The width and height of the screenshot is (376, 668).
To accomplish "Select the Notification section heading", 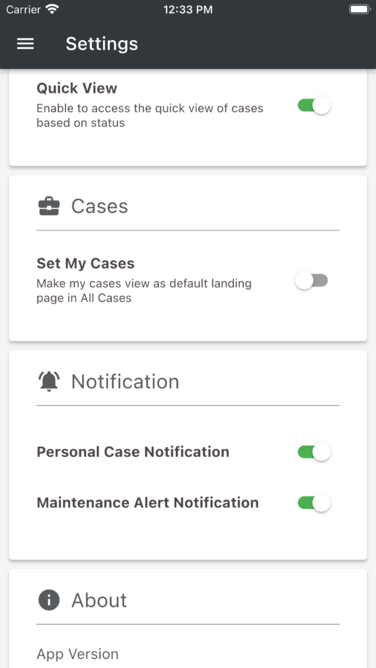I will click(125, 381).
